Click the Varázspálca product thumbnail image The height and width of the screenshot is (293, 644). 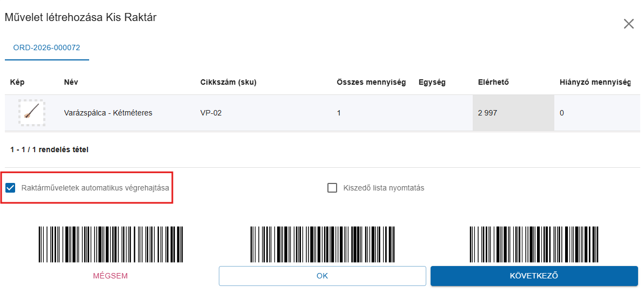pos(32,112)
